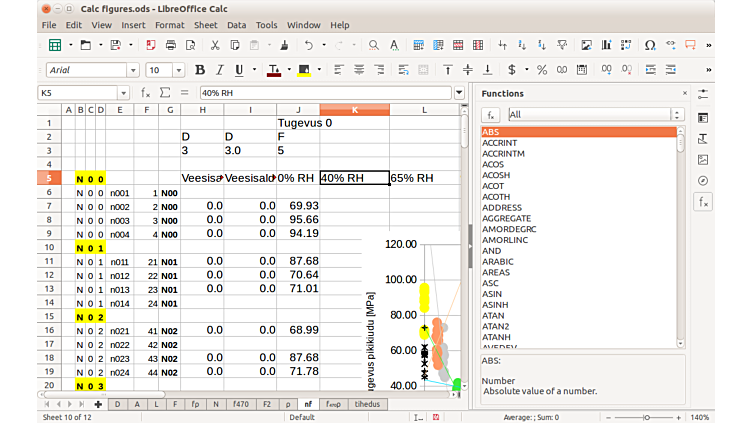Open the Function Wizard icon in formula bar

[146, 93]
